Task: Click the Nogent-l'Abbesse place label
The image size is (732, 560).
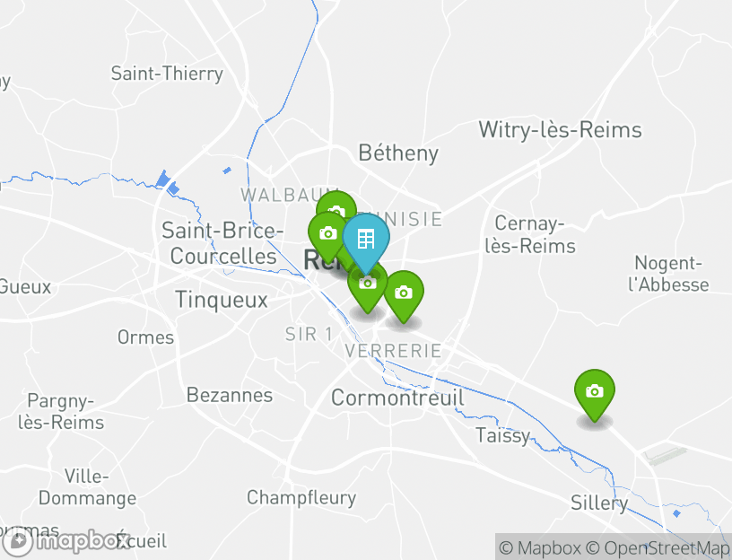Action: coord(669,274)
